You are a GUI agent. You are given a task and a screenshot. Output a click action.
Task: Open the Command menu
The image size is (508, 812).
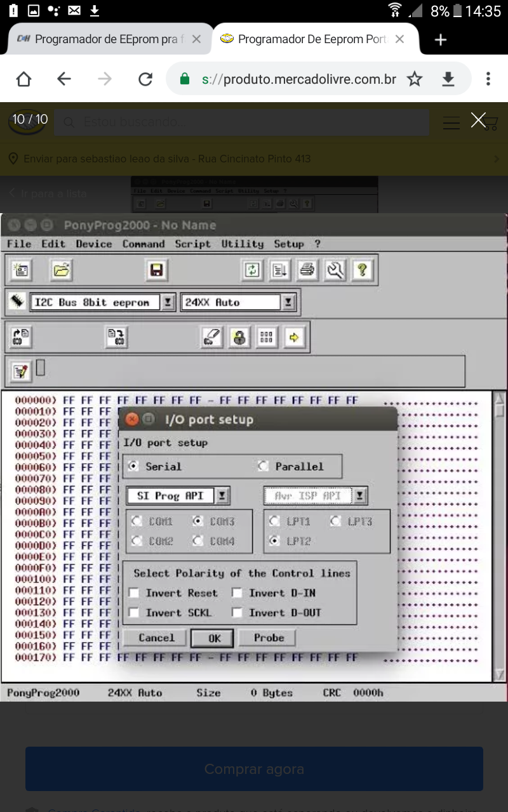pos(144,244)
